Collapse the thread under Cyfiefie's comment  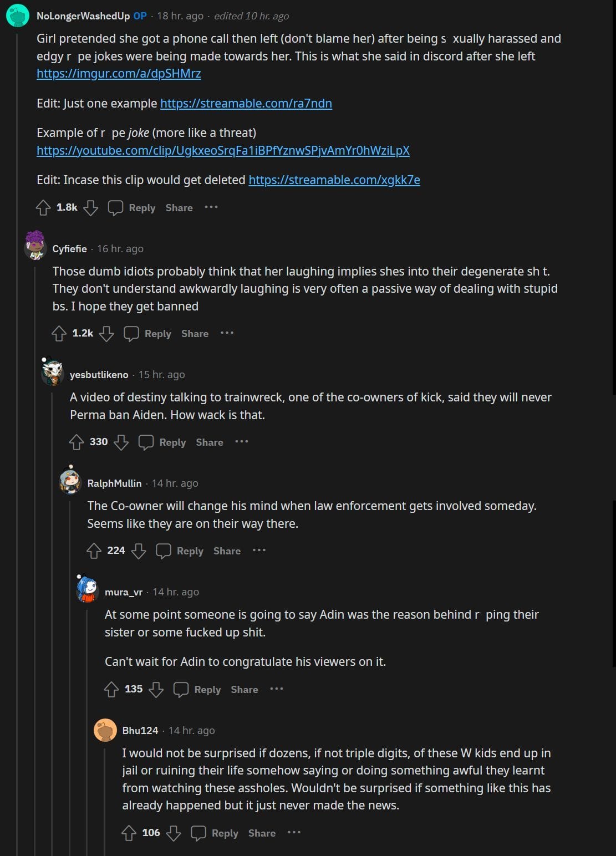pos(35,554)
